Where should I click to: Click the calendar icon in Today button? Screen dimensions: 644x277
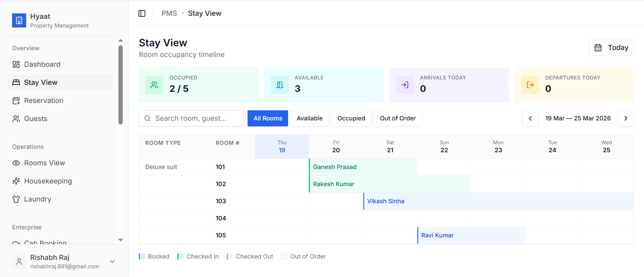[598, 48]
